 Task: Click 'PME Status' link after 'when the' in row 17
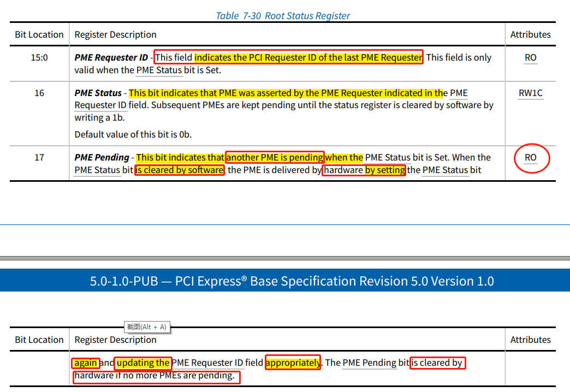388,157
